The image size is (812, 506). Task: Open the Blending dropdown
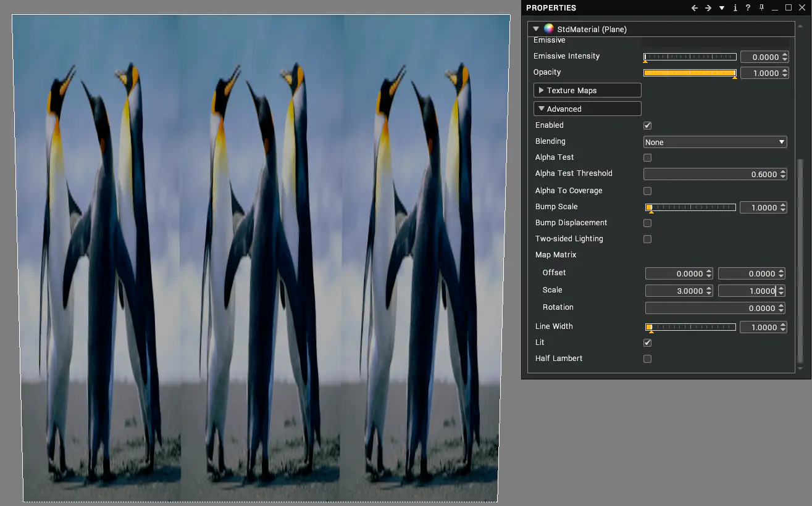tap(715, 142)
